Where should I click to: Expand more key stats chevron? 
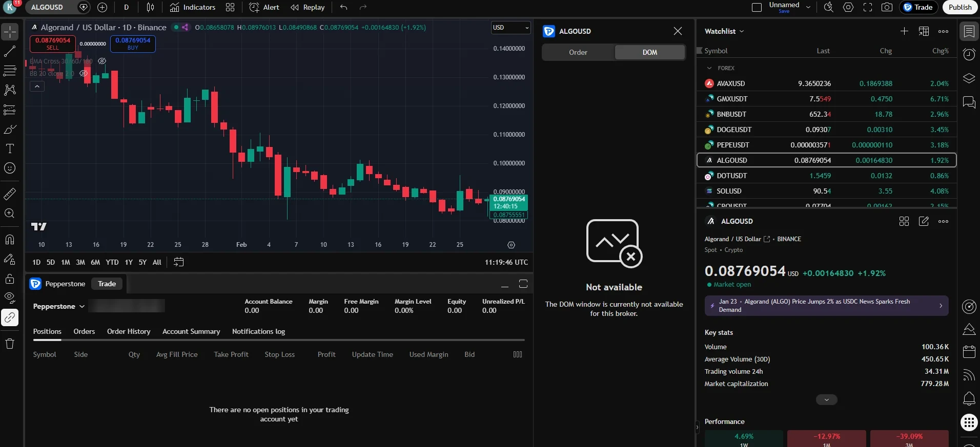pos(826,399)
